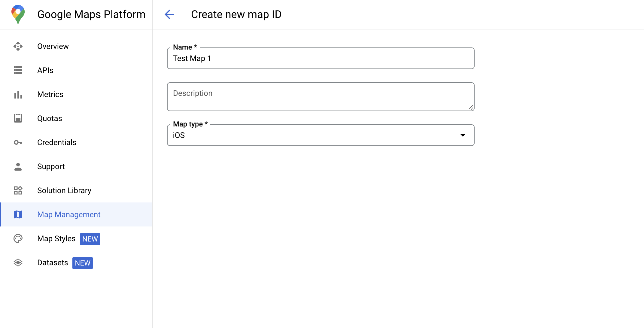Open the Solution Library section
Screen dimensions: 644x328
[64, 191]
